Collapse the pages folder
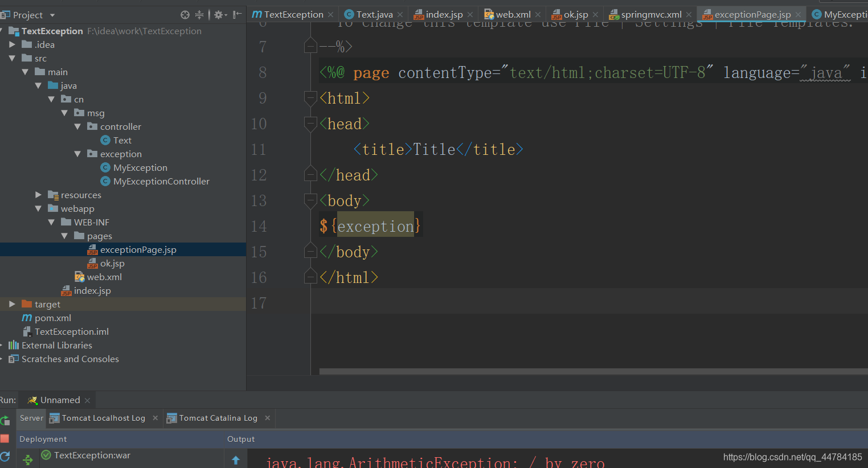 tap(64, 236)
